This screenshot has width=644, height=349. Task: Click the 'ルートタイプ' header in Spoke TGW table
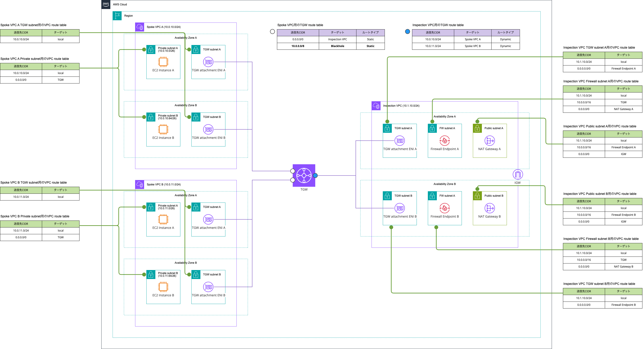point(370,32)
